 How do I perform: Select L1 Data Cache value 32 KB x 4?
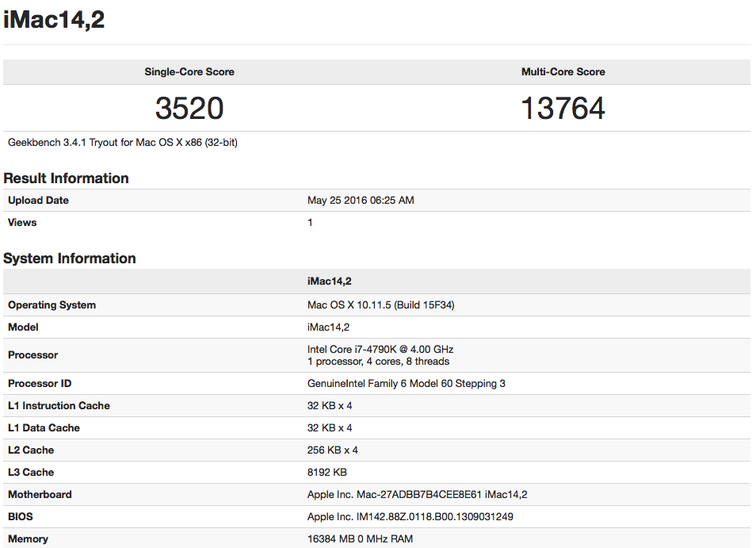point(330,428)
